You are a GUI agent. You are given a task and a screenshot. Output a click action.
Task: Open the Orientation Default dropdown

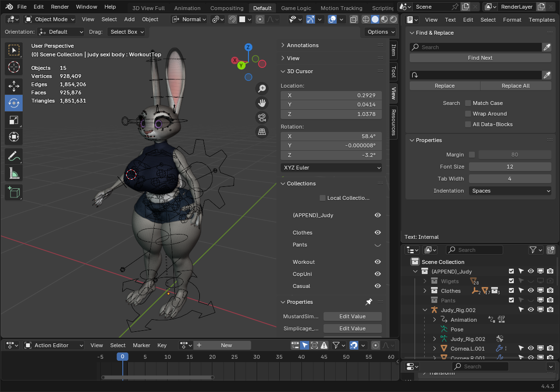click(61, 32)
